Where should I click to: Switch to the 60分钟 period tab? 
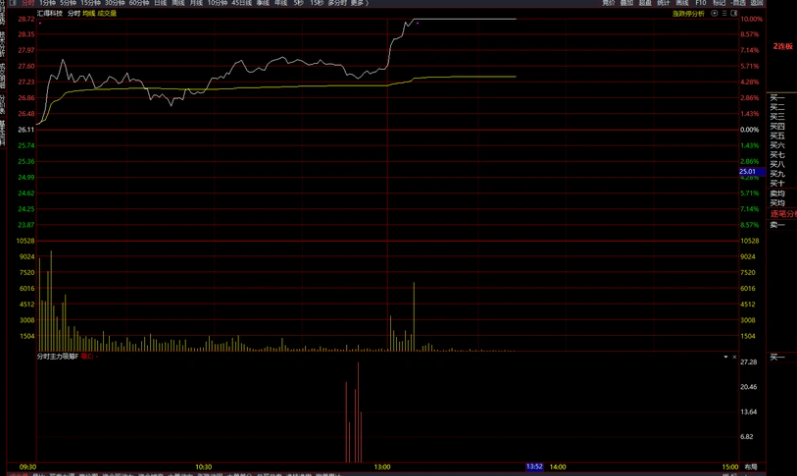point(138,3)
